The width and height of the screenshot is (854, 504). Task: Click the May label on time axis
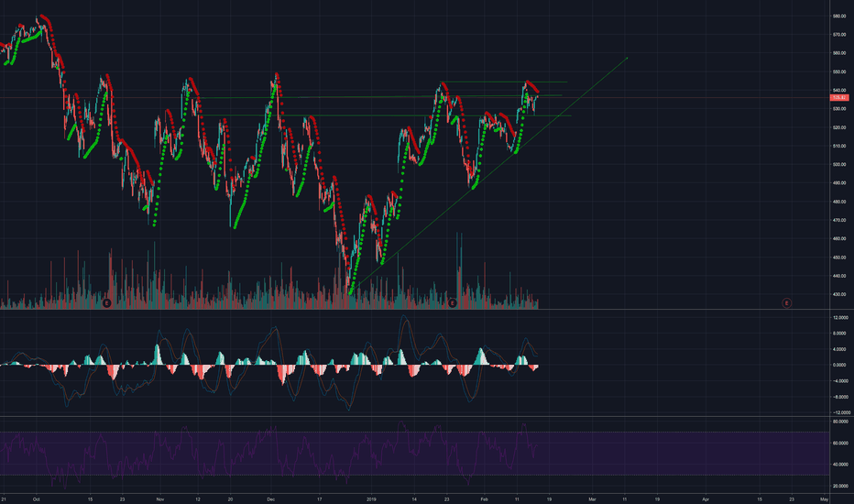click(825, 499)
